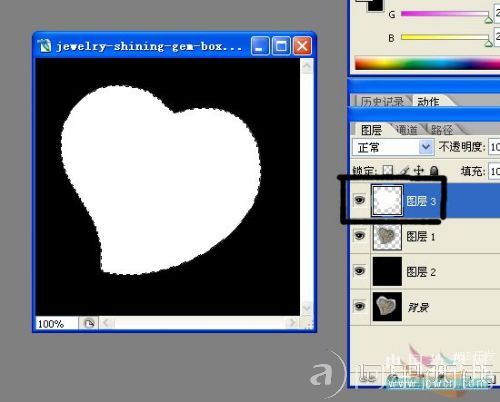This screenshot has width=500, height=402.
Task: Toggle visibility of 图层 1
Action: tap(359, 236)
